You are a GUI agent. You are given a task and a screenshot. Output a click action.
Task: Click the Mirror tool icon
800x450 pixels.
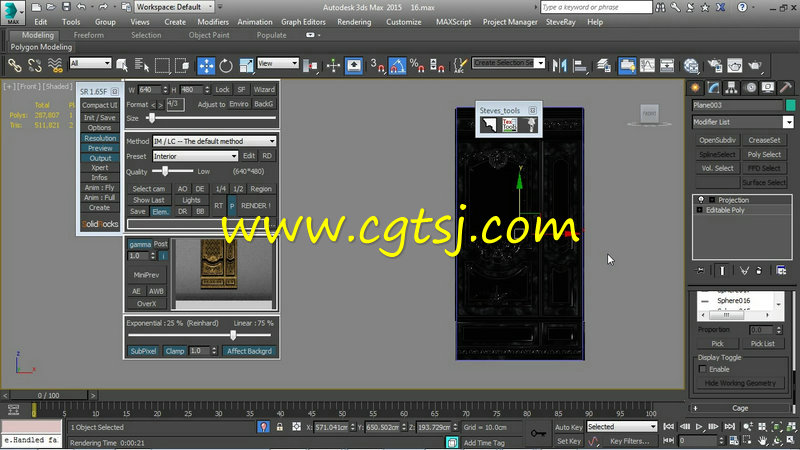tap(560, 65)
